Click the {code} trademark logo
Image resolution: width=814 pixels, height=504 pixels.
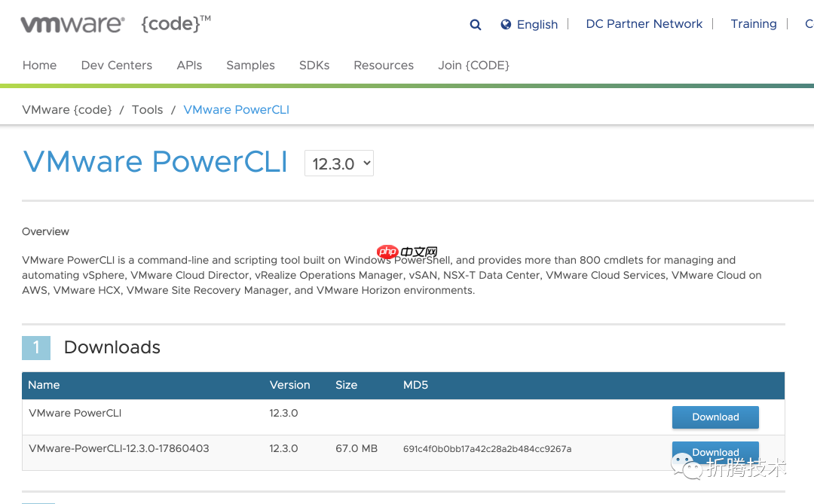[x=174, y=23]
